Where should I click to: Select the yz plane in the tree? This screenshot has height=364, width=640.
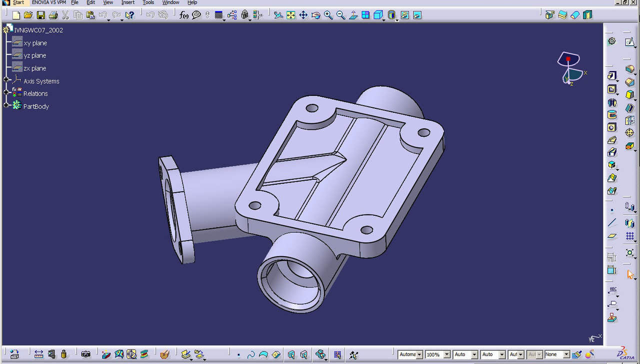34,55
